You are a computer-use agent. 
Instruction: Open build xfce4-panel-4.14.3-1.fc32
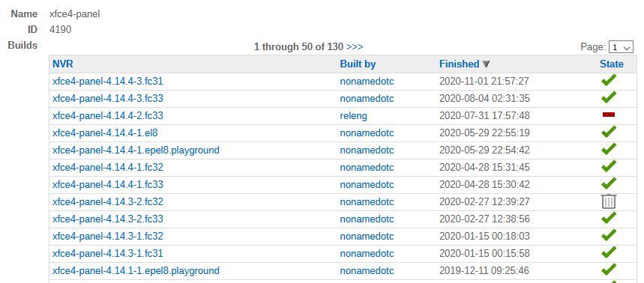(x=108, y=237)
